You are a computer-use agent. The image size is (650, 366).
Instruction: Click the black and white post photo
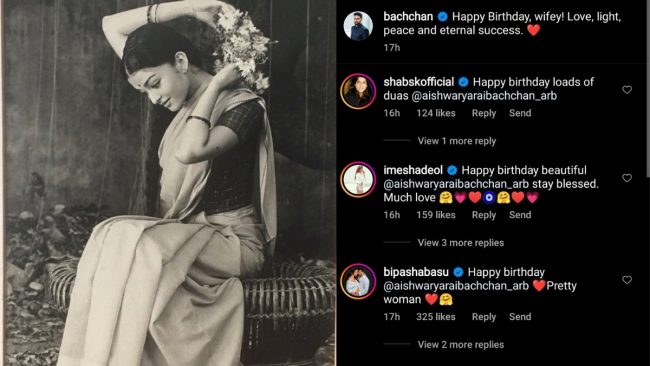click(x=169, y=183)
